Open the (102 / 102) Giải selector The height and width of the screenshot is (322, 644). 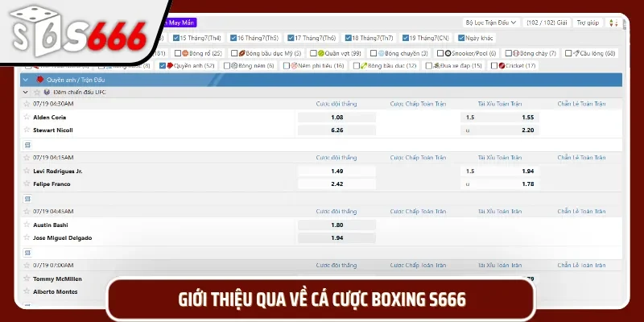coord(547,23)
